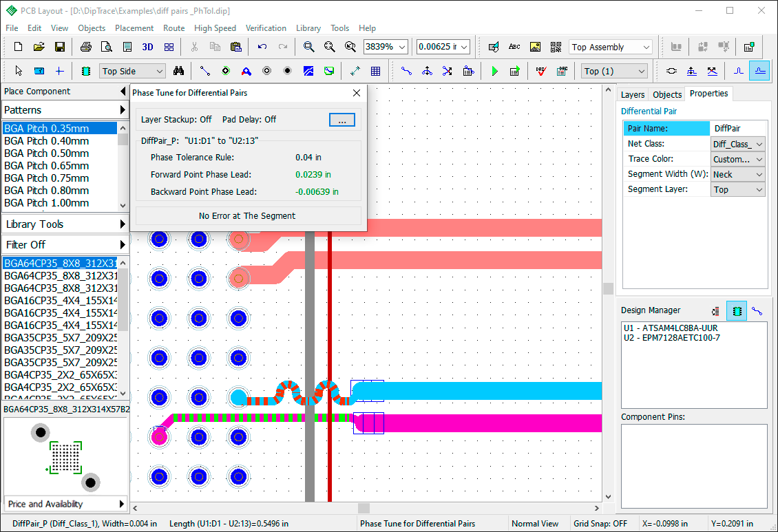Open print preview
The height and width of the screenshot is (532, 778).
point(106,47)
